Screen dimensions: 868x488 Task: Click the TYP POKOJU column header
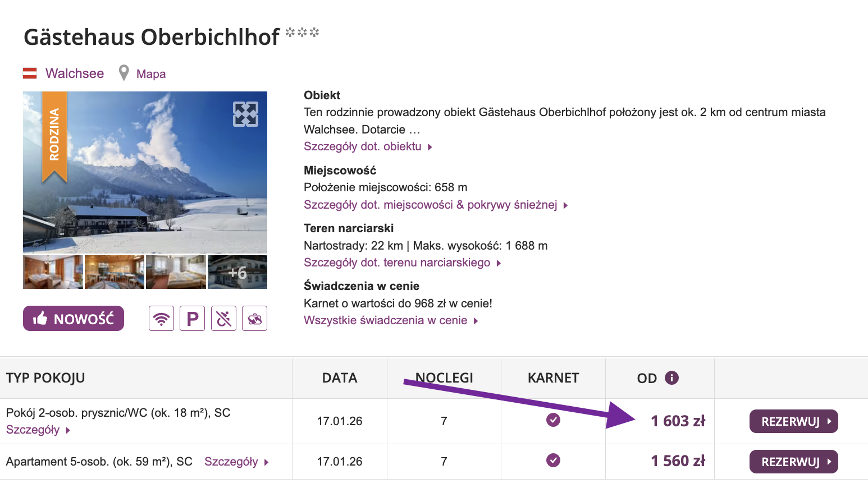[x=45, y=377]
